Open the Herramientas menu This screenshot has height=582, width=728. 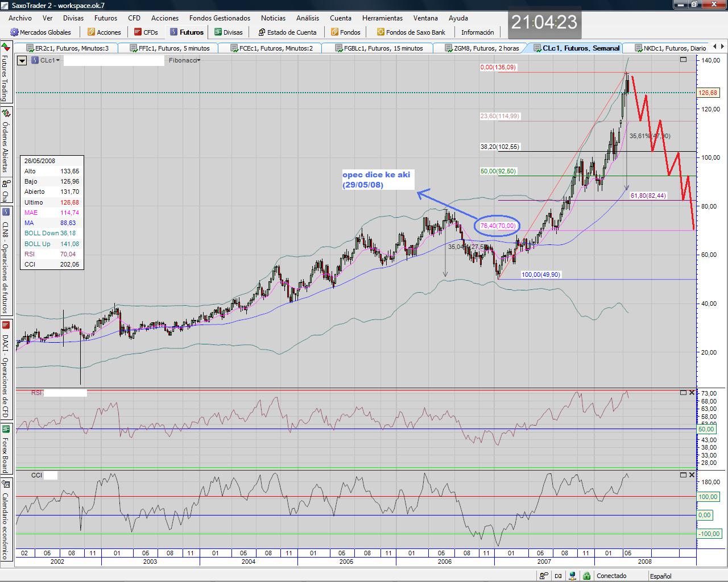click(382, 18)
